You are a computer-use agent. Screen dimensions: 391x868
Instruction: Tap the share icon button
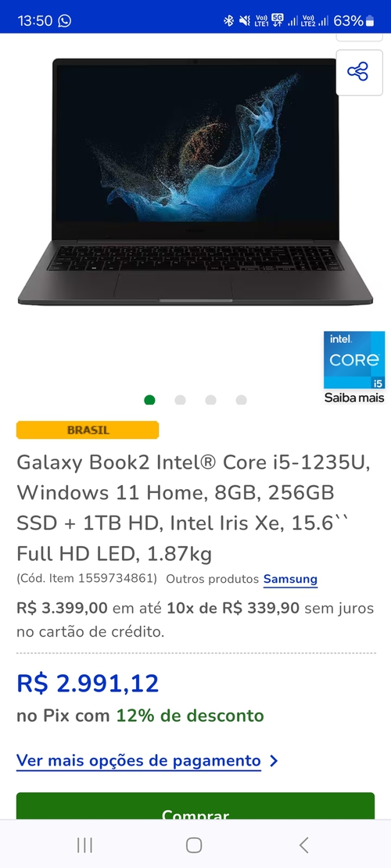359,72
